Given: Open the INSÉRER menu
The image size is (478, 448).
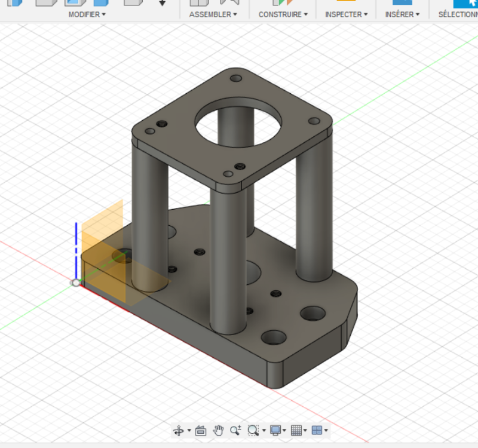Looking at the screenshot, I should (x=402, y=14).
